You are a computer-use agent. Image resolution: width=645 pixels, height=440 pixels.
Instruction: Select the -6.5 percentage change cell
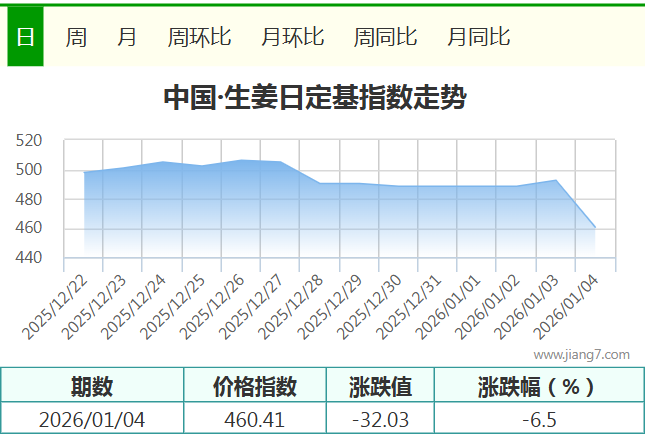point(538,419)
